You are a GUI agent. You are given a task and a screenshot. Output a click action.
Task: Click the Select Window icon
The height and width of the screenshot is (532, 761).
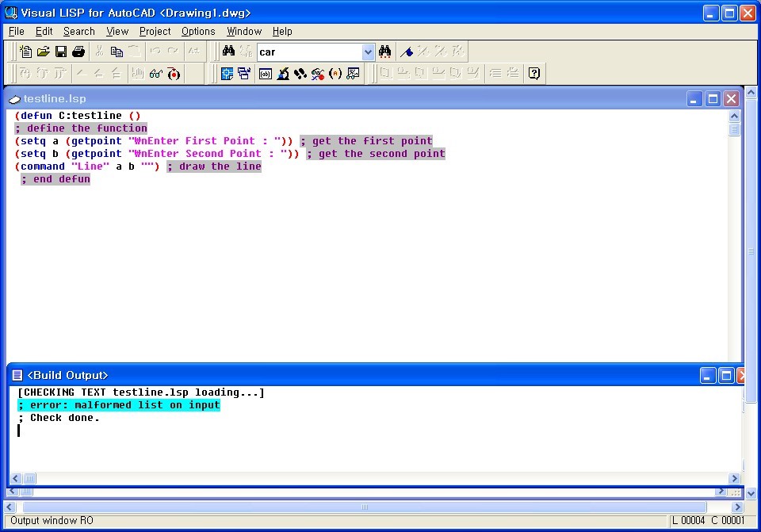(244, 73)
